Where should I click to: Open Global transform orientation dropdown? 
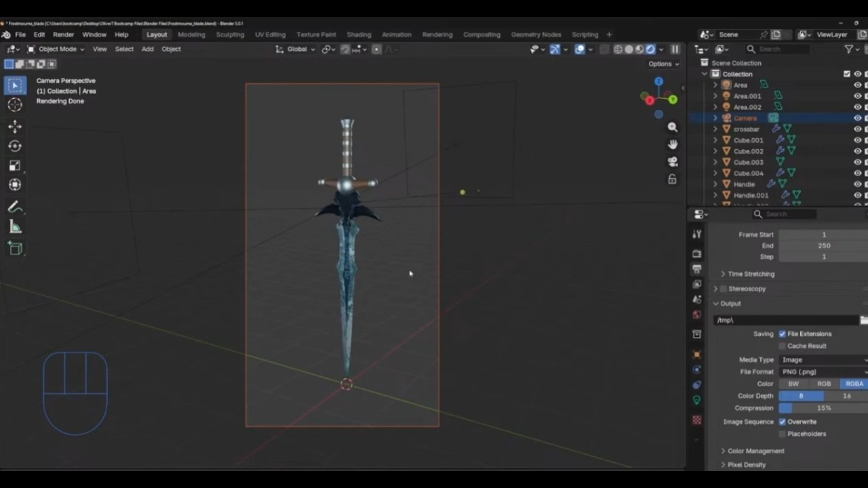296,49
